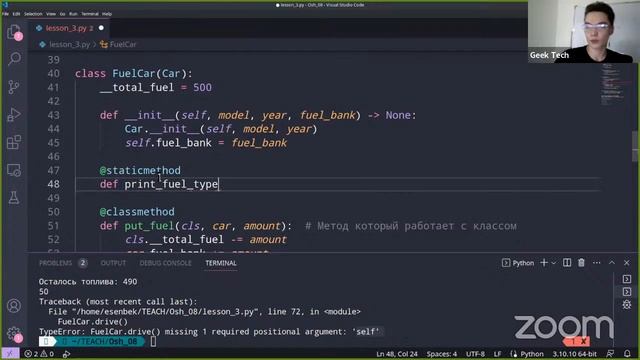Click the @classmethod decorator text

tap(137, 212)
